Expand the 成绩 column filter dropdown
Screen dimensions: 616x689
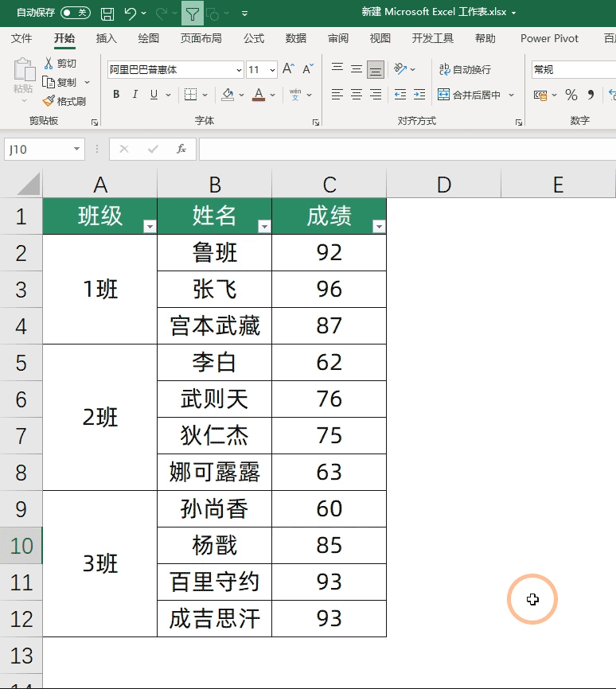(x=379, y=227)
